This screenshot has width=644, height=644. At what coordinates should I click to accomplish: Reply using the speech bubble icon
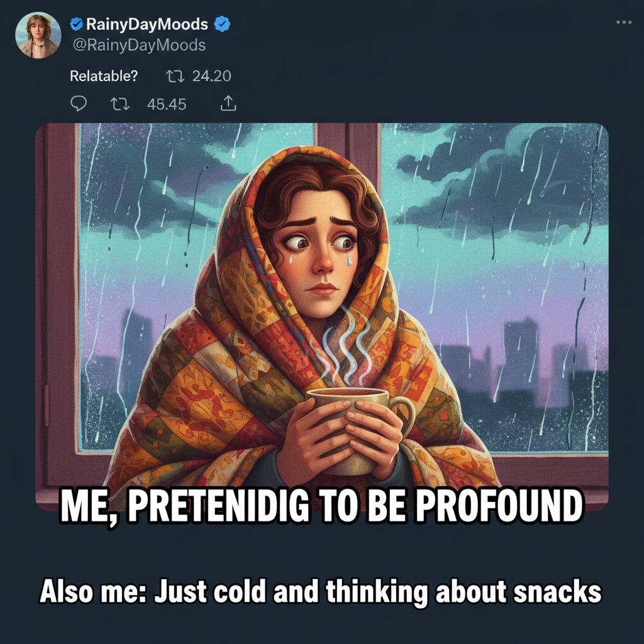tap(79, 104)
